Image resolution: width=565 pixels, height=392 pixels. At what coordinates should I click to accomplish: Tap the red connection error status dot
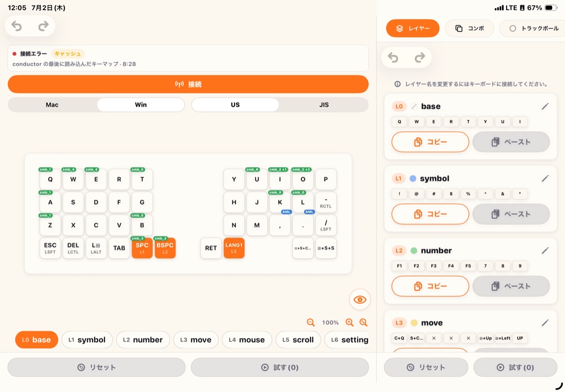pos(15,54)
